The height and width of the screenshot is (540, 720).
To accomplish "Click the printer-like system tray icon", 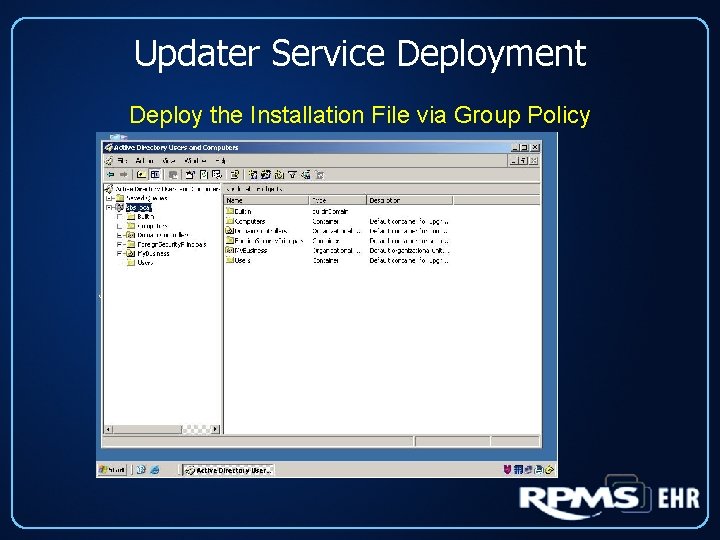I will point(539,469).
